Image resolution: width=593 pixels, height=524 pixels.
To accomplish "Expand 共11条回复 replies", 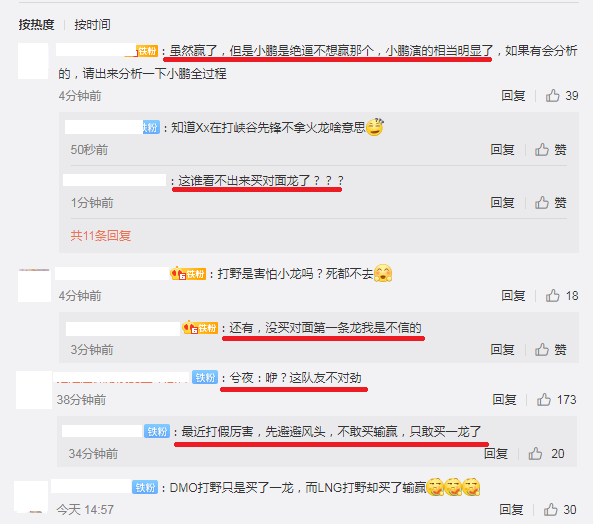I will [x=101, y=236].
